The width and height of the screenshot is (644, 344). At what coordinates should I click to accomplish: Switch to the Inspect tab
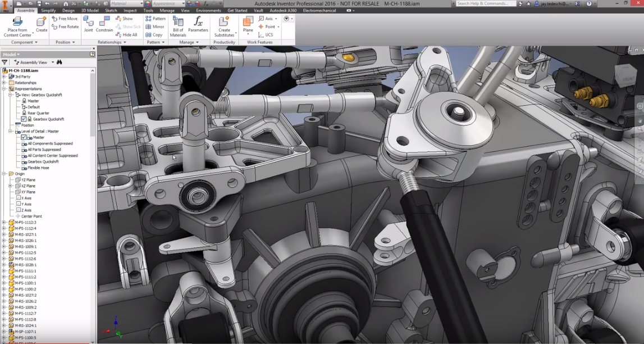tap(130, 11)
